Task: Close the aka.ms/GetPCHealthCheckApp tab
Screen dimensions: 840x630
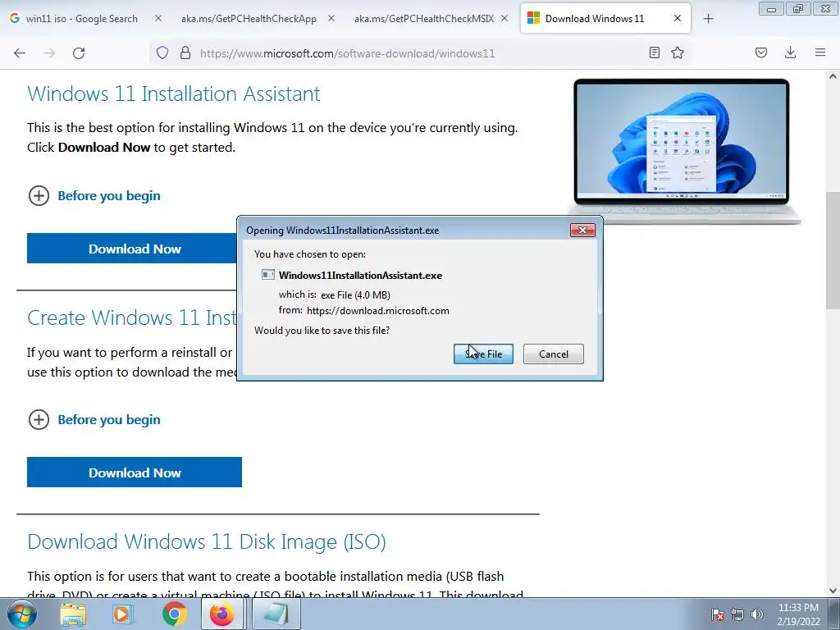Action: [331, 18]
